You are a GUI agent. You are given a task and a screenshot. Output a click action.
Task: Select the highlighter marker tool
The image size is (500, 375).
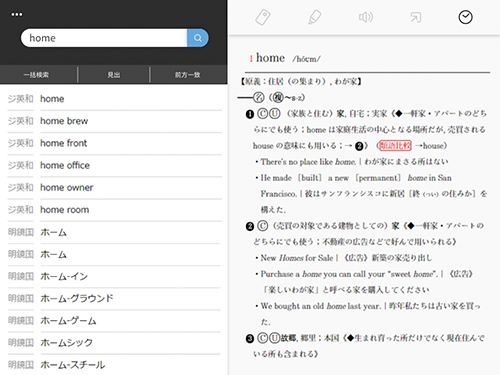[314, 17]
